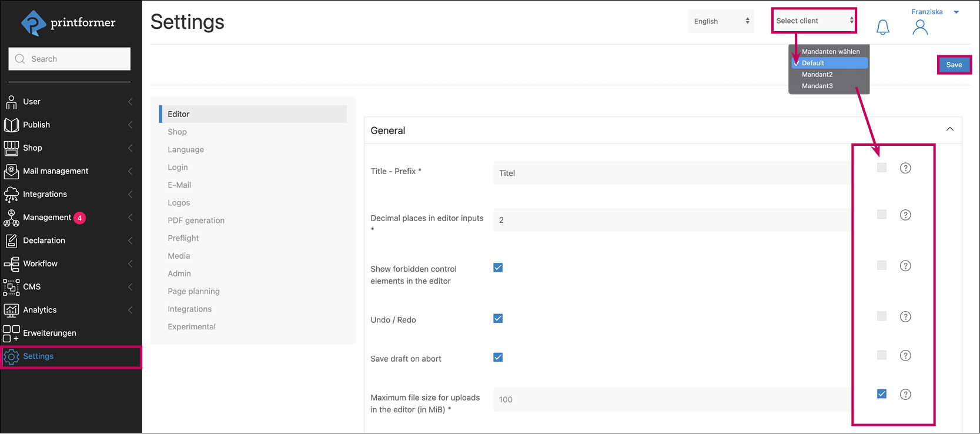
Task: Open CMS from the sidebar icon
Action: pyautogui.click(x=11, y=287)
